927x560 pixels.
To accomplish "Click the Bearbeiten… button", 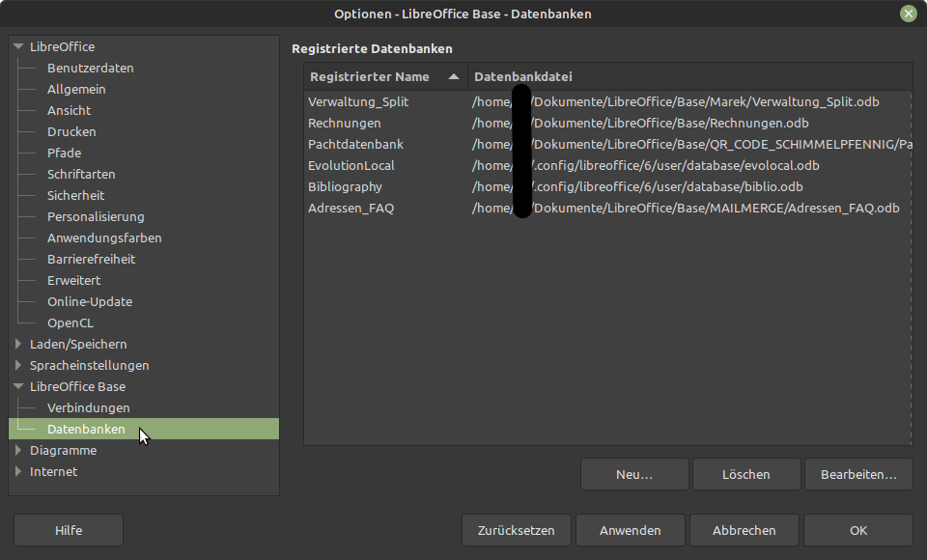I will pos(858,474).
